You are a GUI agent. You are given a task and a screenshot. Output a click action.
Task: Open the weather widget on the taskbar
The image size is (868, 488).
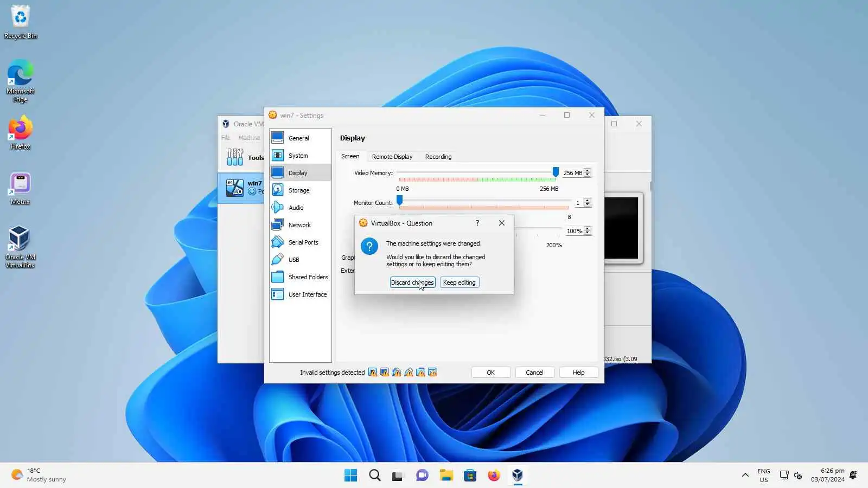click(39, 476)
